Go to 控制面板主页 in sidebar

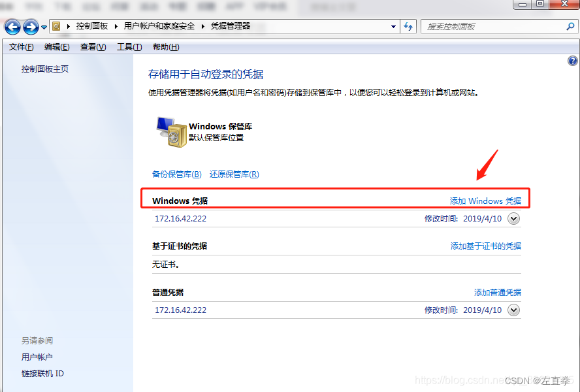45,69
